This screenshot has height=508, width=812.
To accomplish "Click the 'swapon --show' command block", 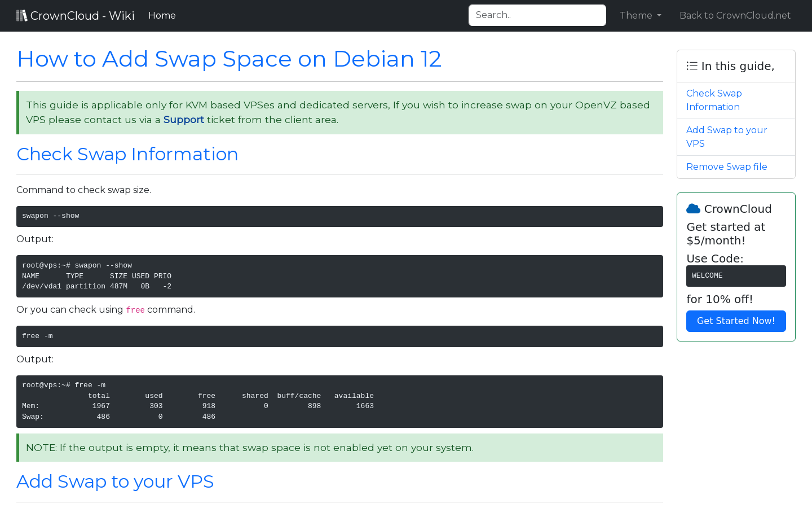I will point(339,216).
